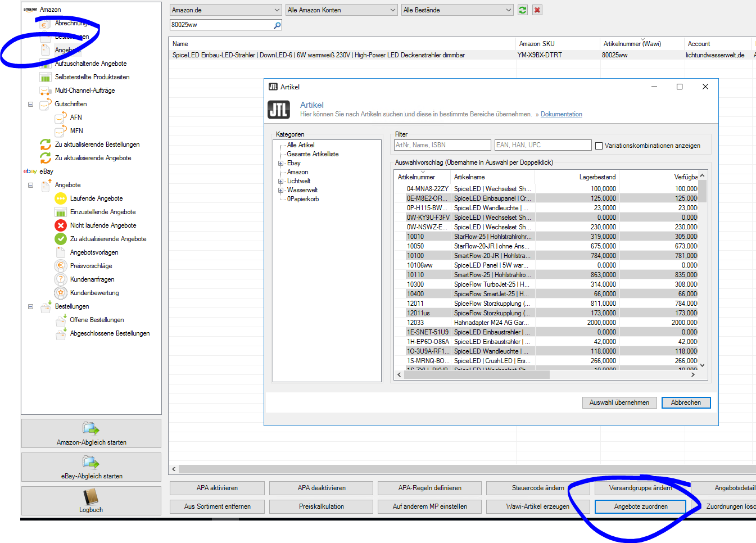
Task: Sort by Amazon SKU column header
Action: [537, 44]
